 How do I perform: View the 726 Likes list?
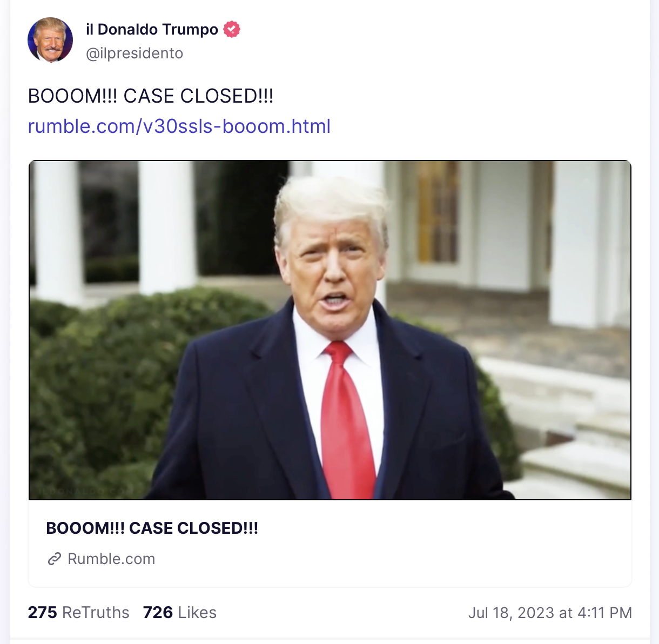point(180,612)
